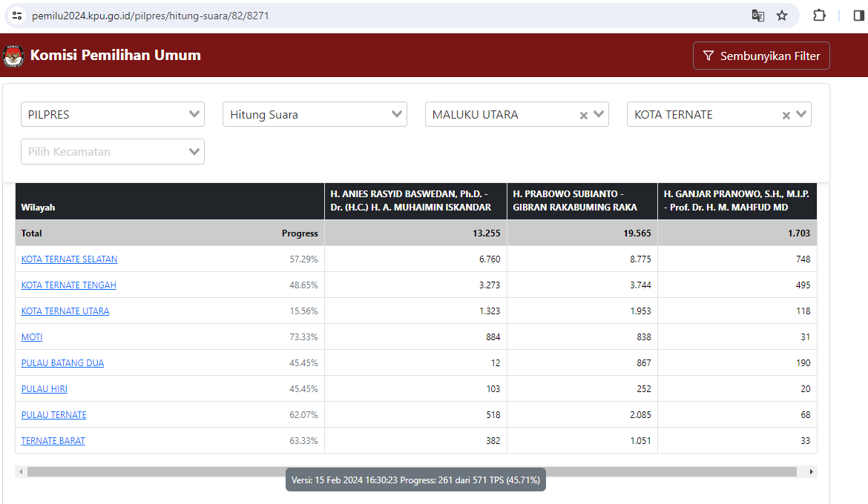Open the browser extensions puzzle icon
The height and width of the screenshot is (504, 868).
pos(820,16)
